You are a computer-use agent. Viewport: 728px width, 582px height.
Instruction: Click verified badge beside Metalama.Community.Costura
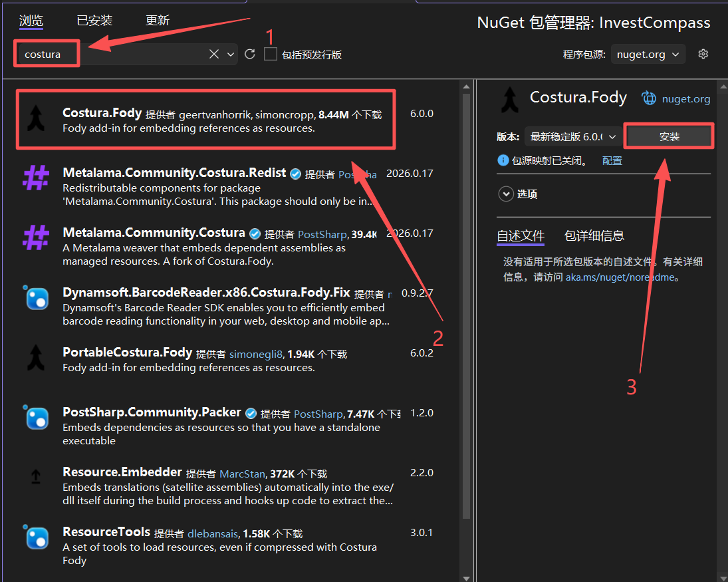pyautogui.click(x=255, y=234)
